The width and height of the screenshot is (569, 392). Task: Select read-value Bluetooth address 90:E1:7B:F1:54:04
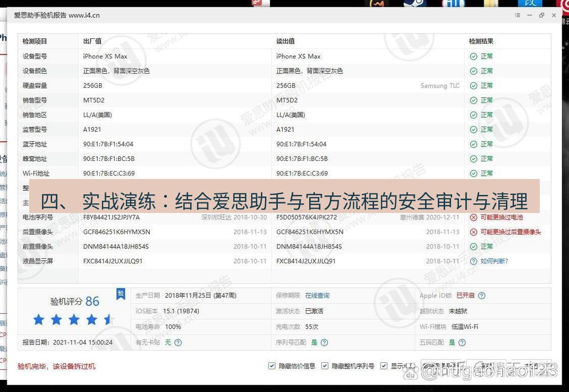tap(301, 144)
